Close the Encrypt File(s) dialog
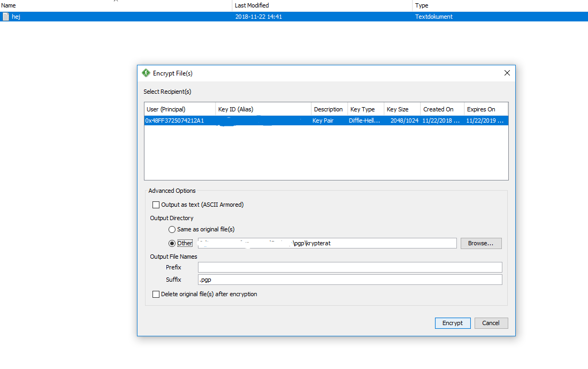The width and height of the screenshot is (588, 369). coord(507,73)
